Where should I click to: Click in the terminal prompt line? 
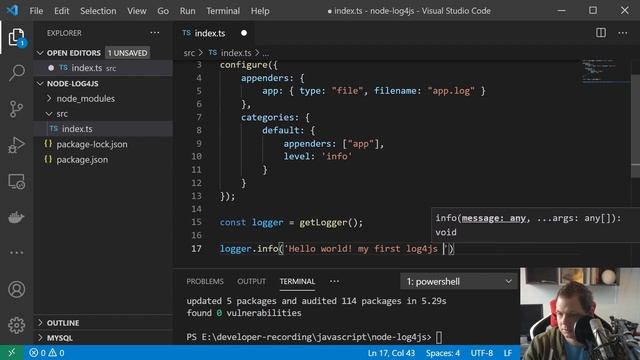314,337
